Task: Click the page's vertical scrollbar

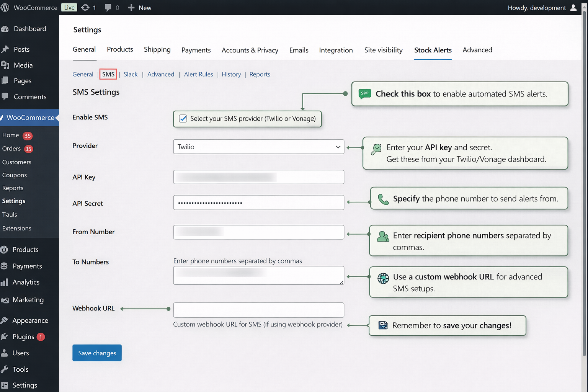Action: click(584, 184)
